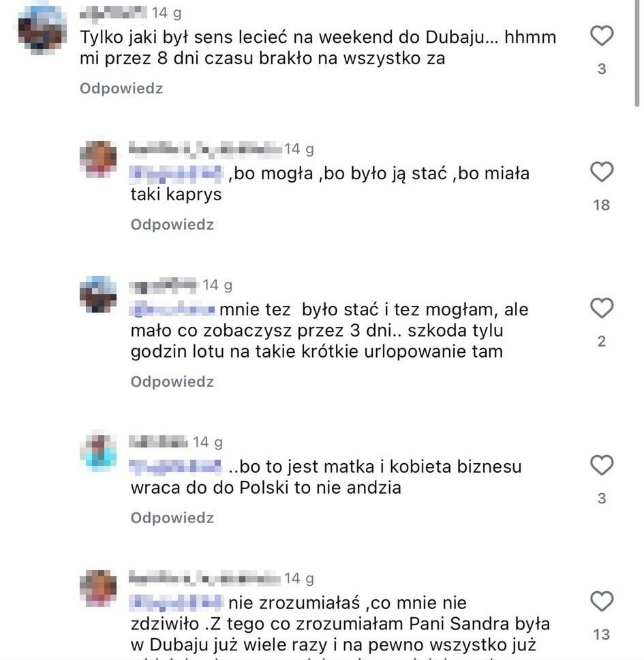The image size is (644, 660).
Task: Click the username of the top commenter
Action: tap(113, 13)
